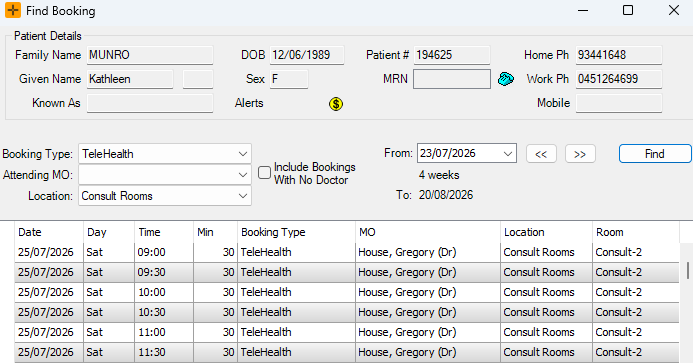The width and height of the screenshot is (693, 363).
Task: Click the middle initial field beside Given Name
Action: pyautogui.click(x=198, y=79)
